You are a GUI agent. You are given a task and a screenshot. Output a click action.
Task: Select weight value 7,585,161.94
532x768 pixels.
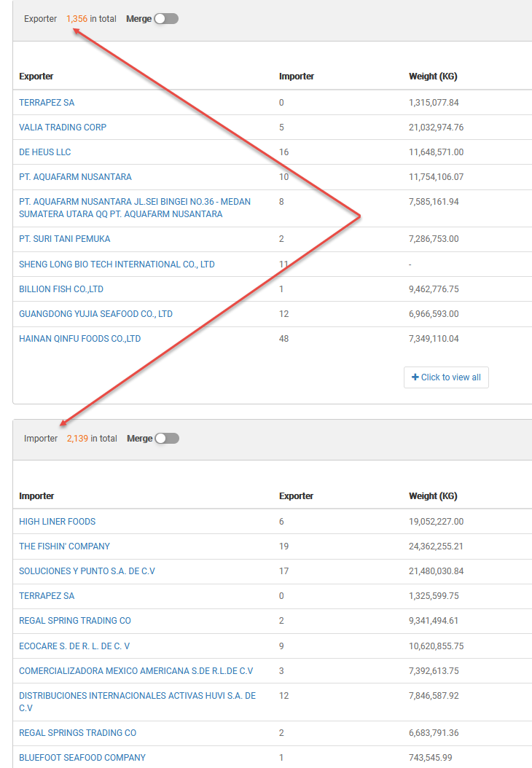434,202
